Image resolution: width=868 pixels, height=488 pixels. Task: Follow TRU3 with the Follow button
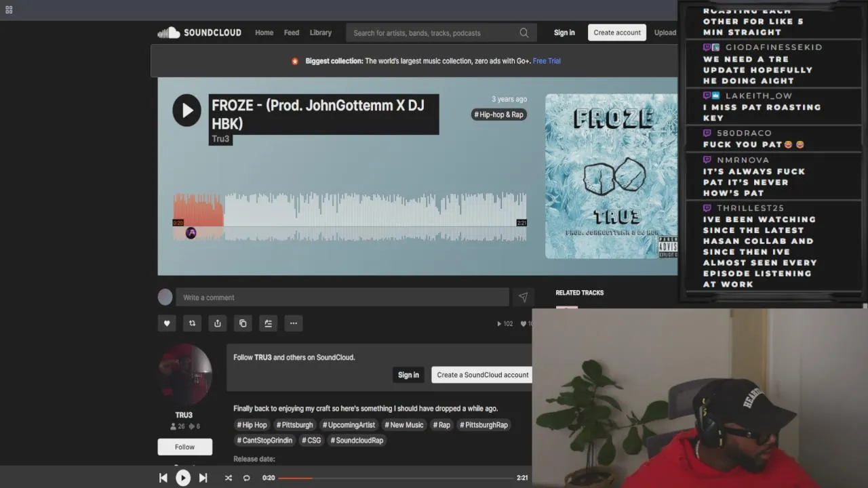(x=184, y=447)
